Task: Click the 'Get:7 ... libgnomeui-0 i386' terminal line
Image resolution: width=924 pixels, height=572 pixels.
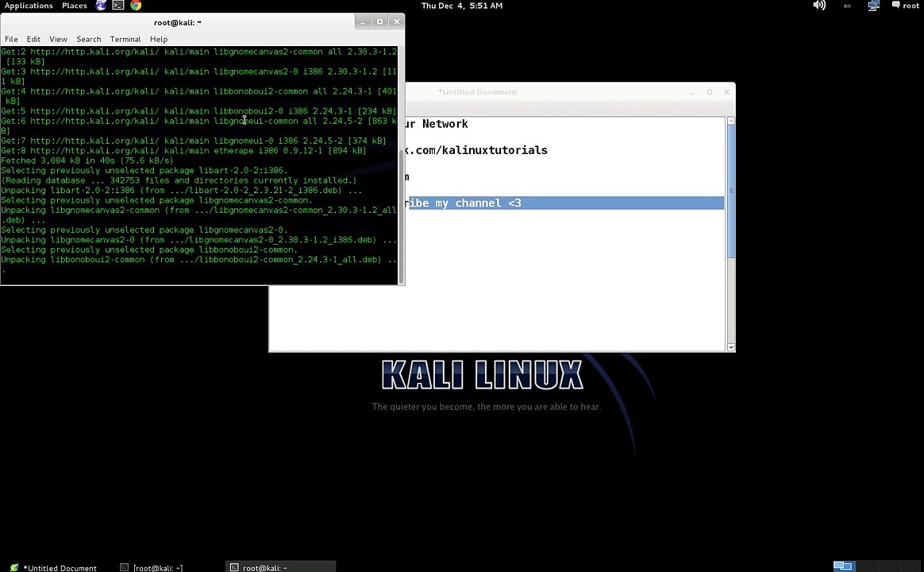Action: click(x=193, y=141)
